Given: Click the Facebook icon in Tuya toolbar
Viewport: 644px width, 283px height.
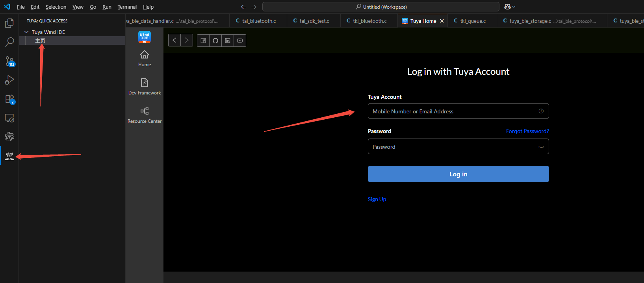Looking at the screenshot, I should click(203, 41).
